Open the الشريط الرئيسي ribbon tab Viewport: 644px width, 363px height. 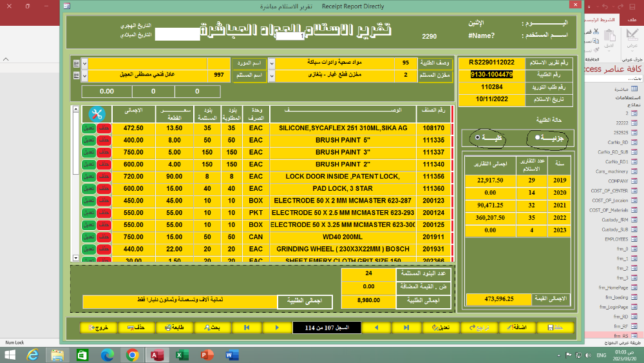coord(600,19)
